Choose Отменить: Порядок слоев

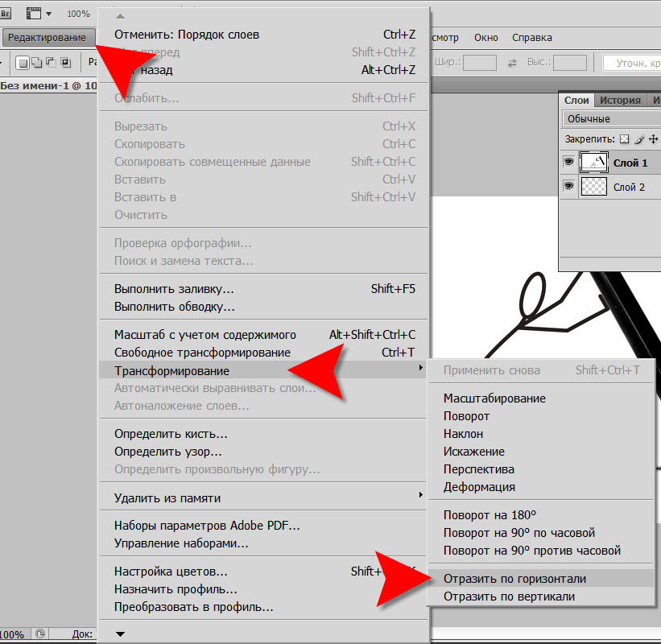(264, 35)
